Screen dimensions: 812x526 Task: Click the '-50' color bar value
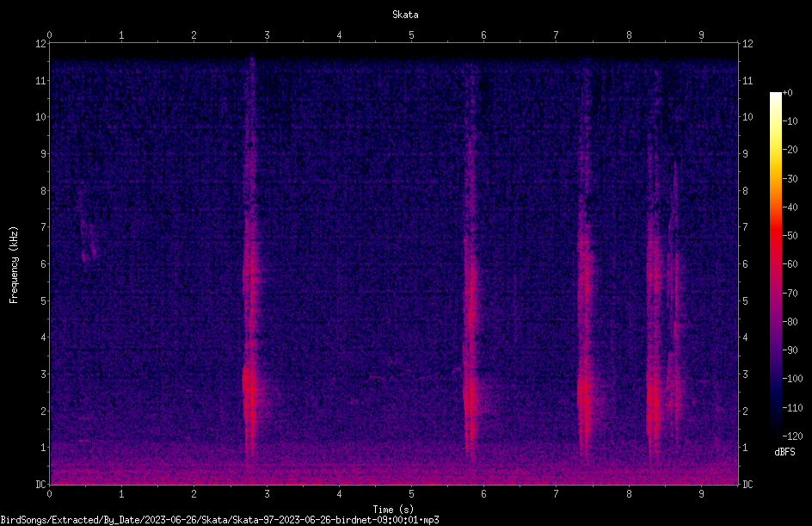(x=790, y=236)
